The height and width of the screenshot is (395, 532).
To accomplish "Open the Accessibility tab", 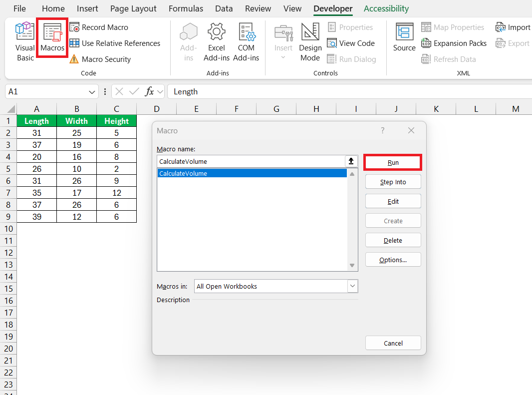I will (386, 8).
